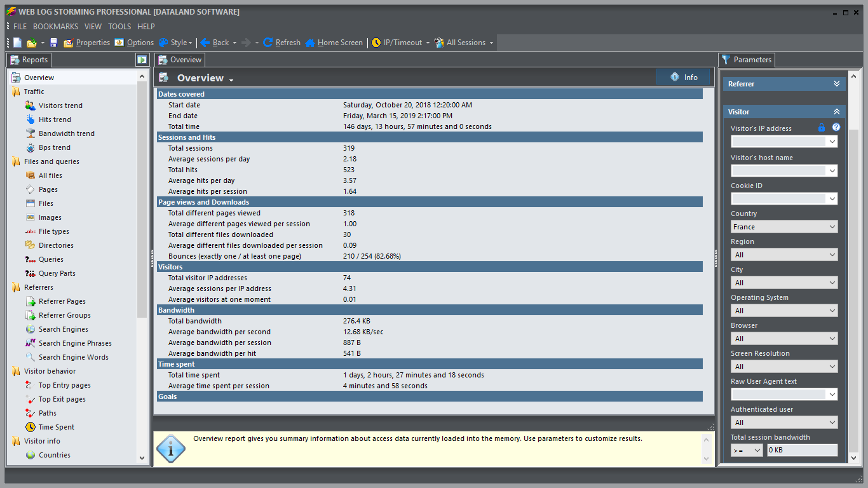The height and width of the screenshot is (488, 868).
Task: Select the Referrer Pages report icon
Action: [x=31, y=301]
